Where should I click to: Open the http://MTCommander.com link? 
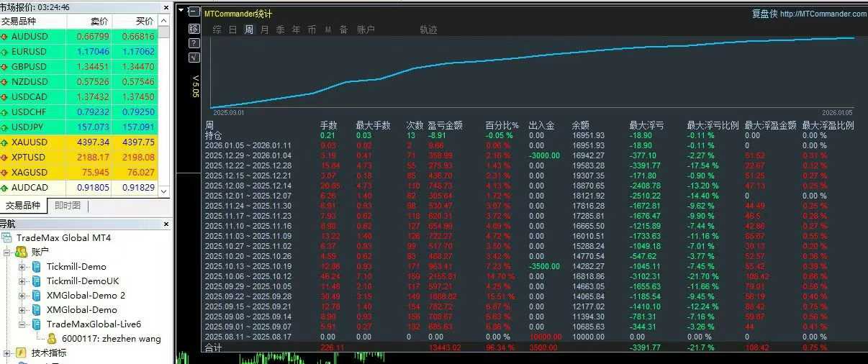click(x=823, y=14)
